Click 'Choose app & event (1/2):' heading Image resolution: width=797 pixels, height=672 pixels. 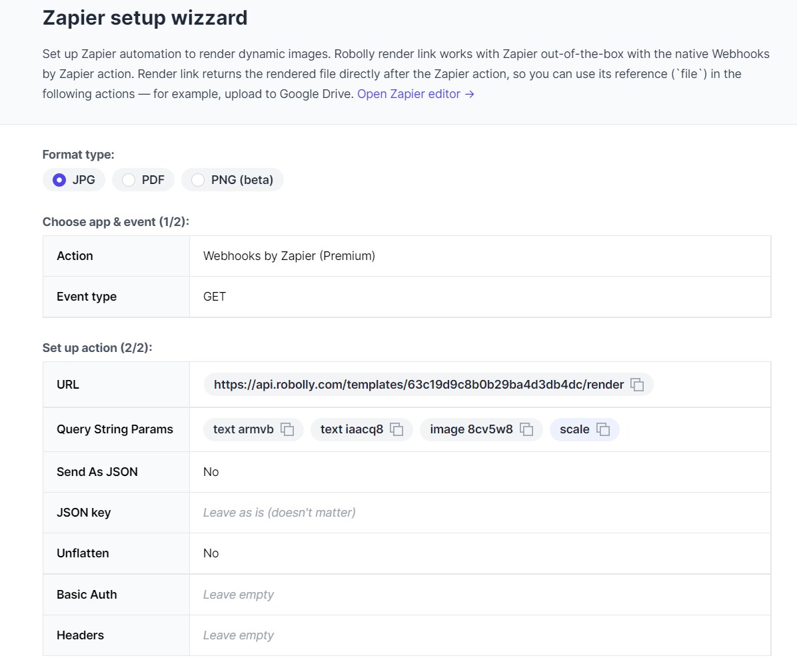click(x=116, y=222)
